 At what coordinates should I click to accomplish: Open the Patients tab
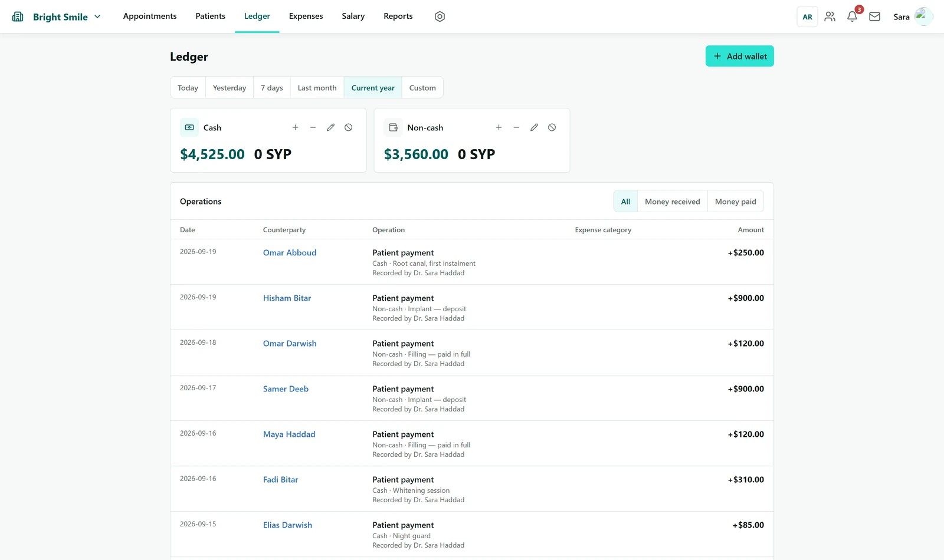pos(211,16)
